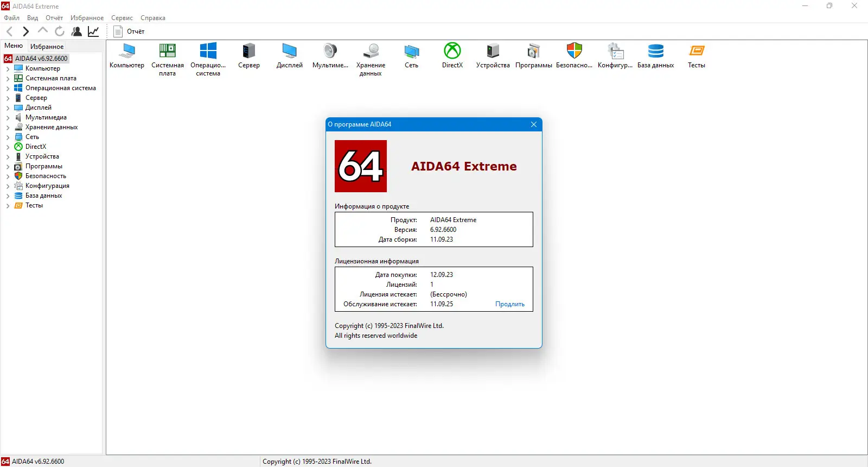The image size is (868, 467).
Task: Switch to the Меню sidebar tab
Action: point(14,46)
